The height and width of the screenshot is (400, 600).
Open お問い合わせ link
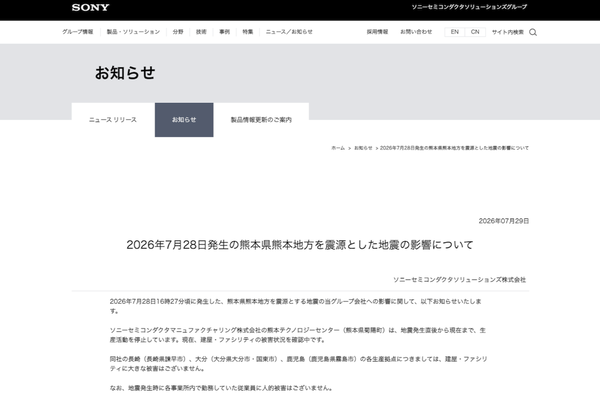click(416, 32)
